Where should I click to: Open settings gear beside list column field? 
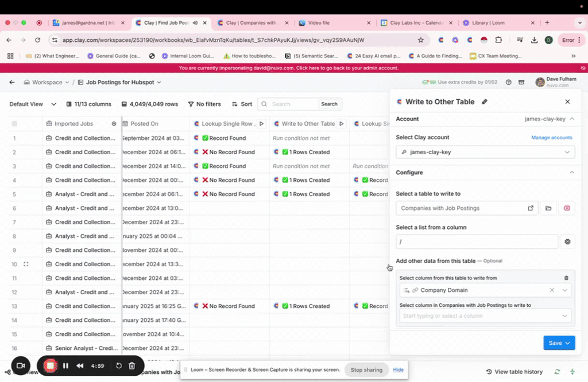pos(567,242)
